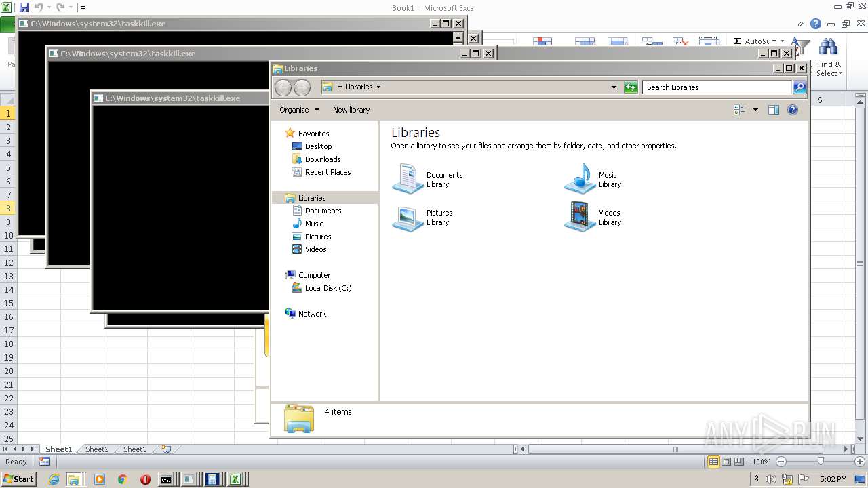Click Excel Help question mark icon
868x488 pixels.
(816, 24)
